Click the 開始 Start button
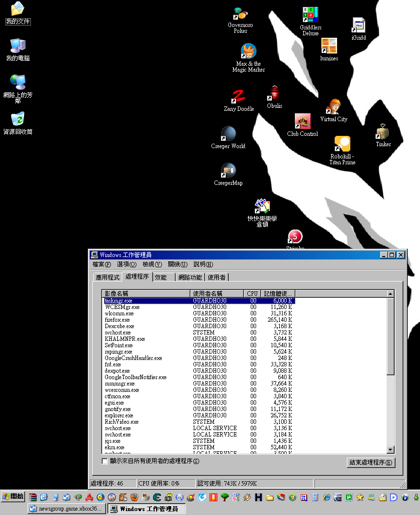Screen dimensions: 420x515 click(x=13, y=496)
